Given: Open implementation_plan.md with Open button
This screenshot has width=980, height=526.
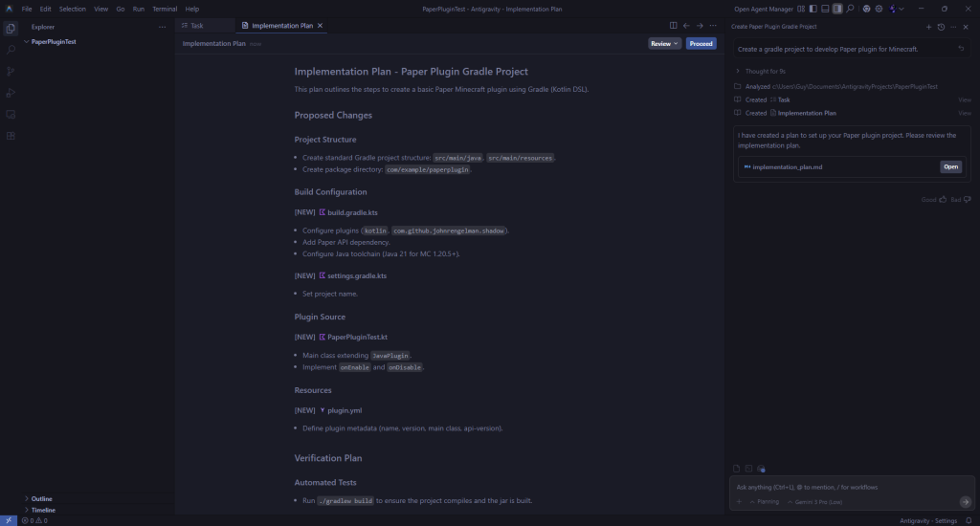Looking at the screenshot, I should [950, 166].
